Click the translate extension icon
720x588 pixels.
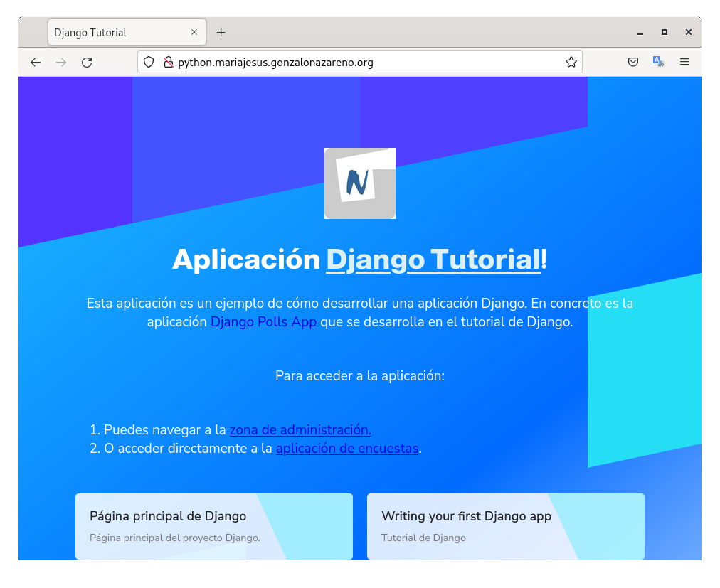658,63
